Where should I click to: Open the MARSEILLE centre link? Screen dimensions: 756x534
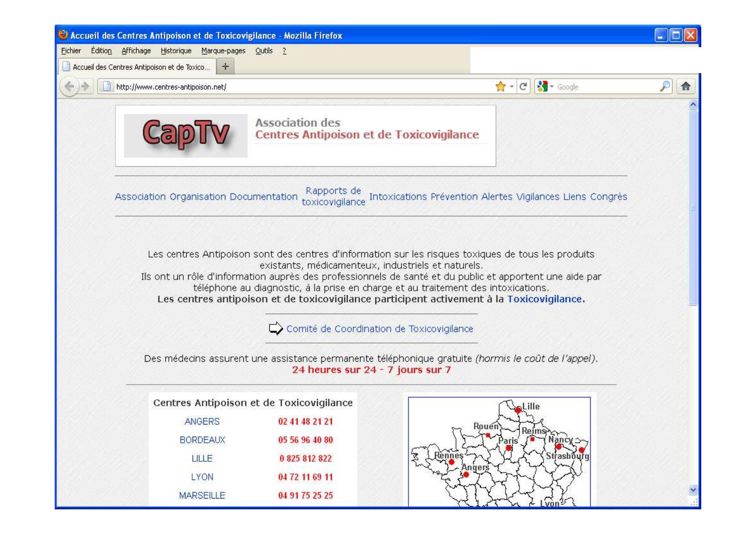pyautogui.click(x=202, y=495)
